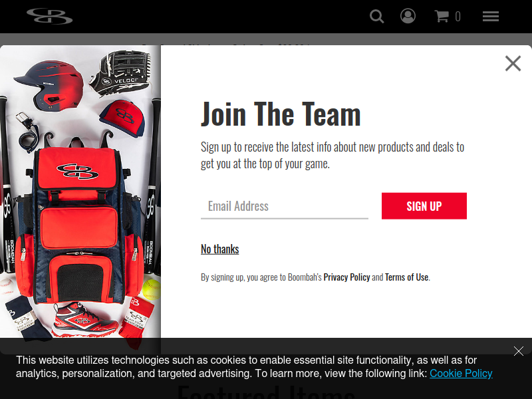
Task: Click the black Veloci glove image
Action: pos(120,72)
